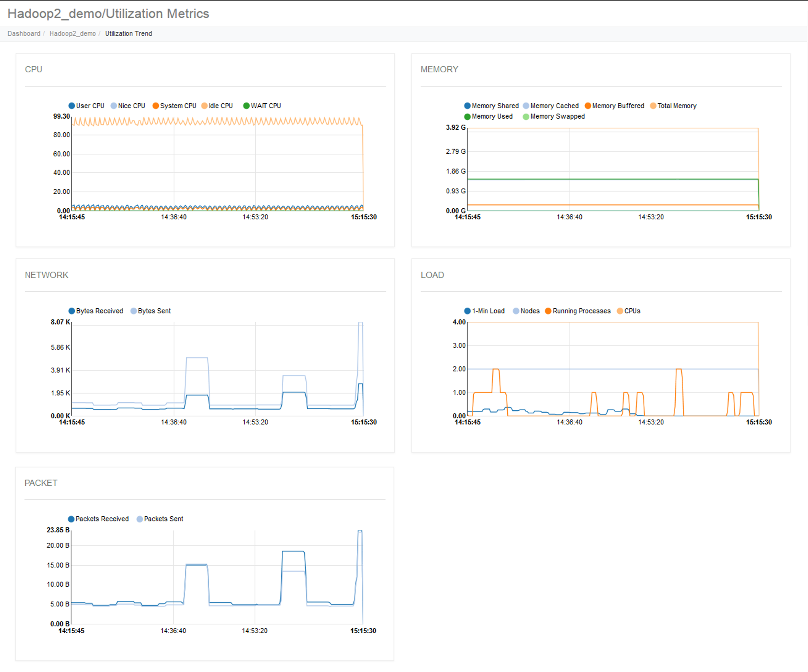Click the System CPU orange legend dot
The width and height of the screenshot is (808, 672).
pos(156,106)
